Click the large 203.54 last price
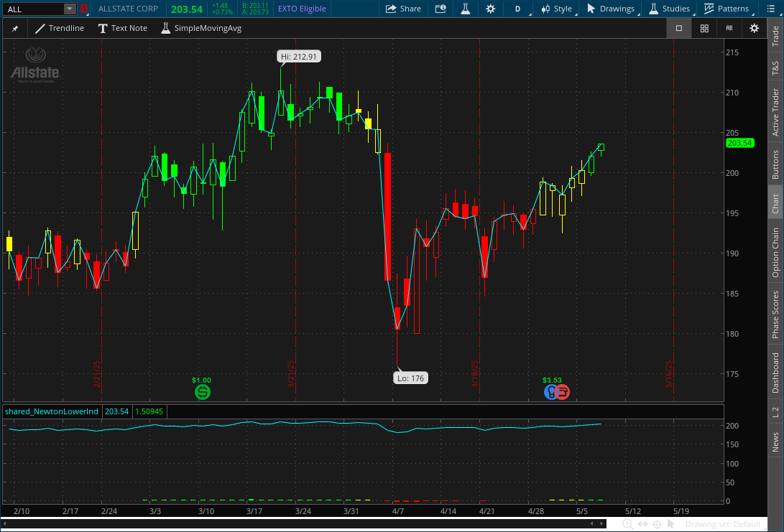Screen dimensions: 784x532 click(187, 9)
